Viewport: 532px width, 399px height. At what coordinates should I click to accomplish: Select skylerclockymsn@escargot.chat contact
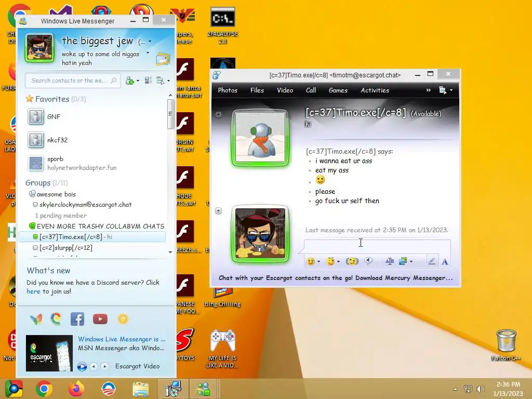tap(86, 205)
